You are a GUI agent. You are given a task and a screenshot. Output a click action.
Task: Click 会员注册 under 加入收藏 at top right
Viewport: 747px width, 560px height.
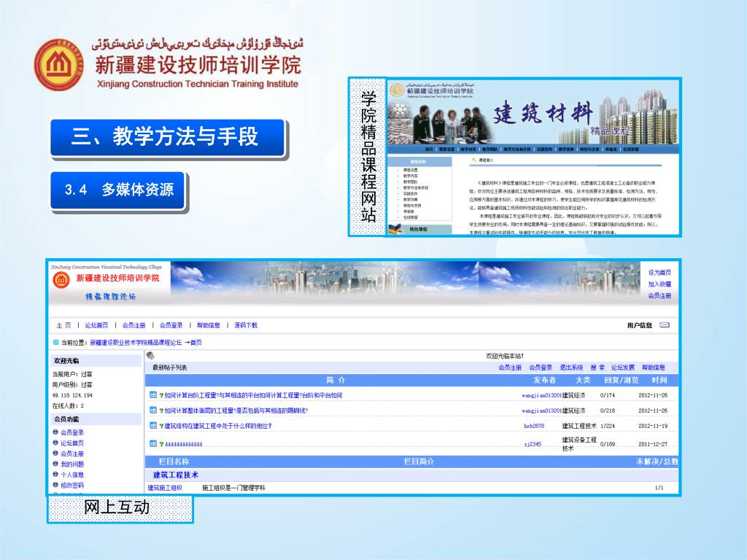[659, 295]
